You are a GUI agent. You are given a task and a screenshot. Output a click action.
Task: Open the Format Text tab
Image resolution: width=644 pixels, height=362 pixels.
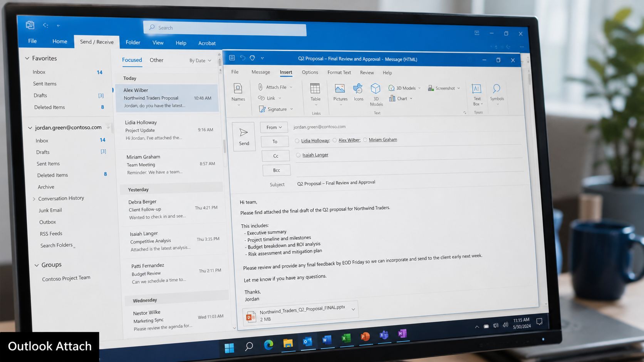point(339,72)
